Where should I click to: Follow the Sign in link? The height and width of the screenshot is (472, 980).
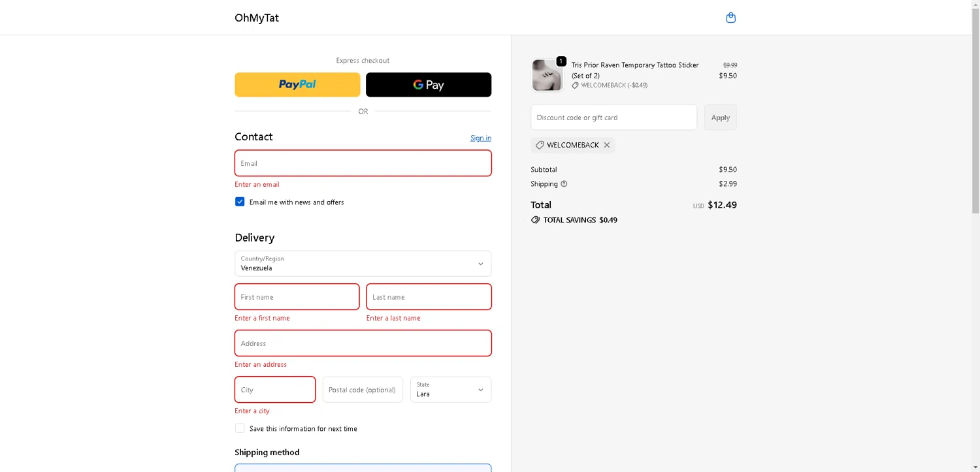481,138
